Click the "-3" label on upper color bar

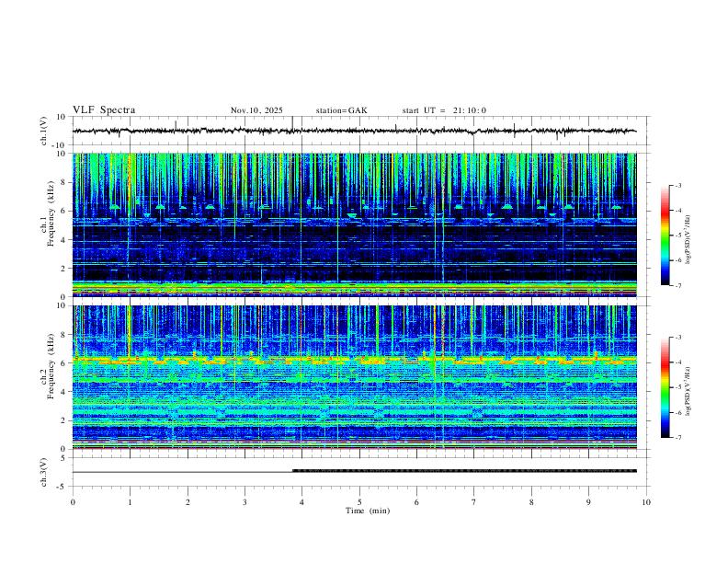pyautogui.click(x=678, y=185)
